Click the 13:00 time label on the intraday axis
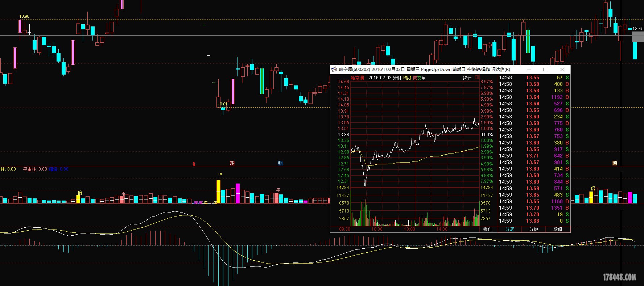This screenshot has height=286, width=644. [409, 229]
